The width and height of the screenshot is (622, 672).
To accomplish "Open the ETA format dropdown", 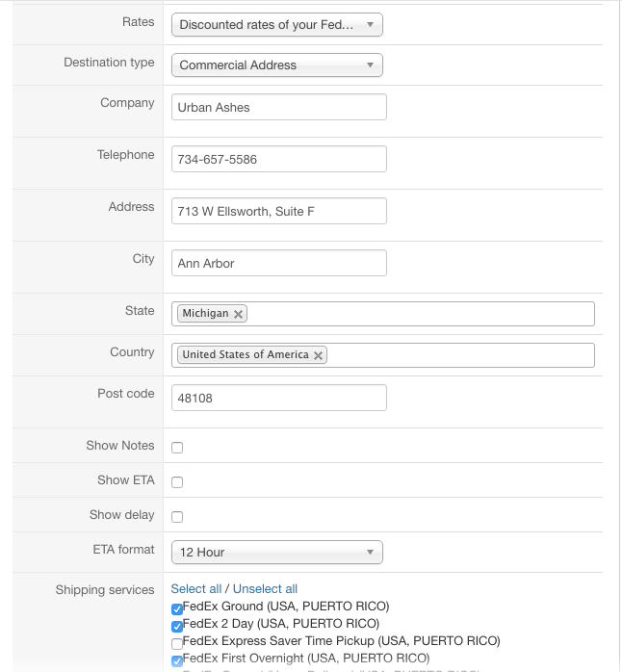I will point(277,553).
